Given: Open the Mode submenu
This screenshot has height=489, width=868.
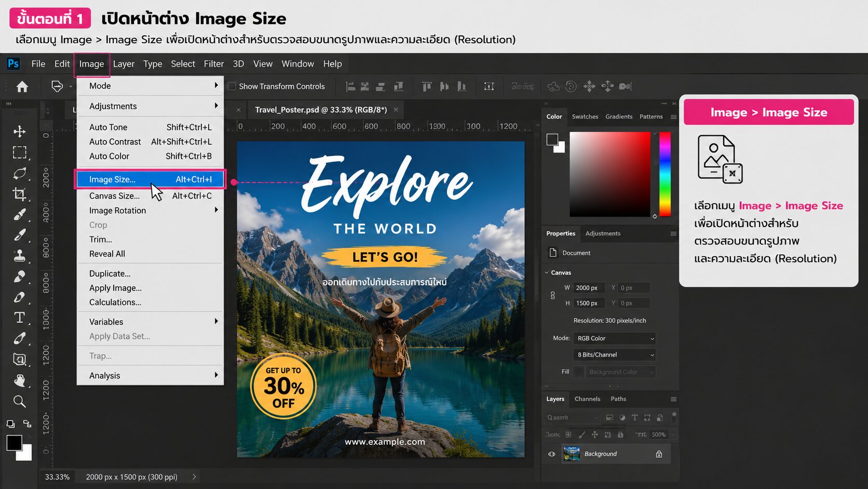Looking at the screenshot, I should 151,86.
